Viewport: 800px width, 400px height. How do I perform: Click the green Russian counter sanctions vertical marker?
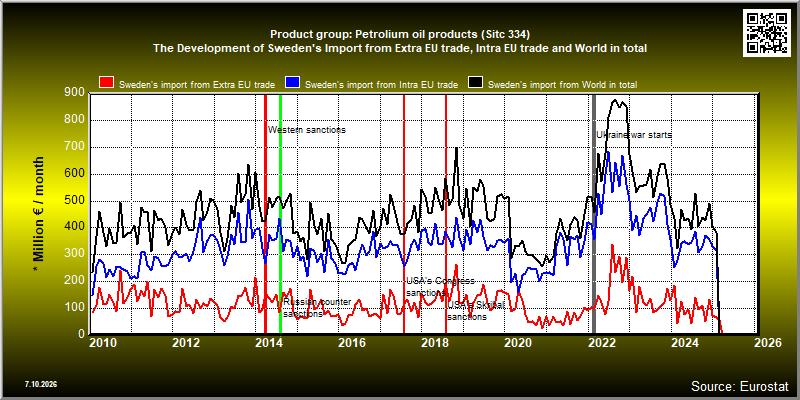click(280, 214)
